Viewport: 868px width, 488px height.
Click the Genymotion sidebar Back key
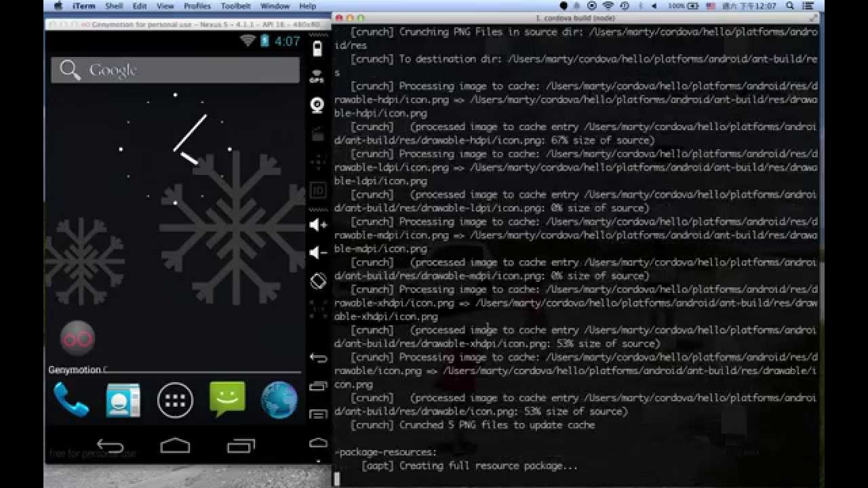coord(318,358)
